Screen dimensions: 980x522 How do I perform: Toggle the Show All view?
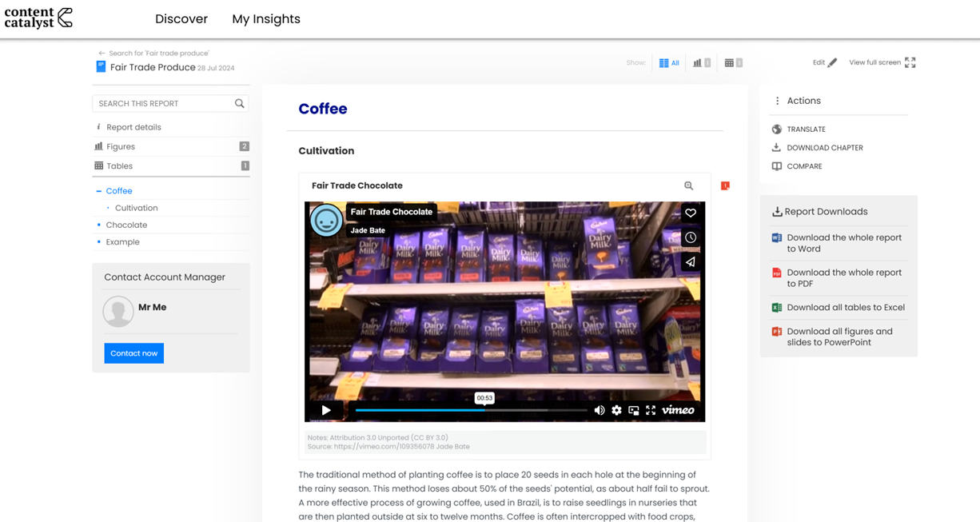click(668, 62)
